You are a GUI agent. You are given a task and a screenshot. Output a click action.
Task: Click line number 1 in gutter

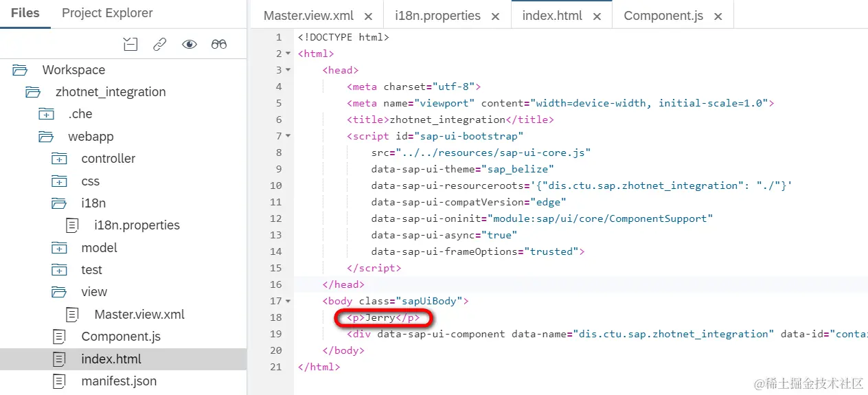pyautogui.click(x=279, y=37)
